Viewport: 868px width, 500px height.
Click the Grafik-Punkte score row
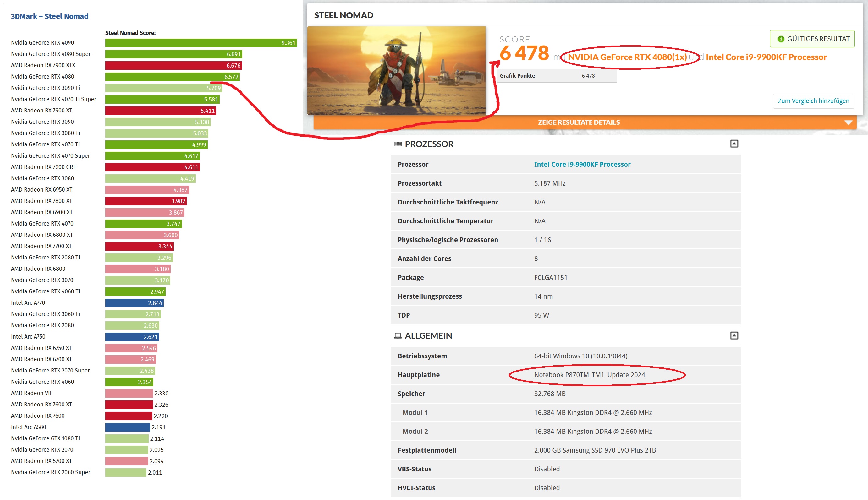pos(556,76)
